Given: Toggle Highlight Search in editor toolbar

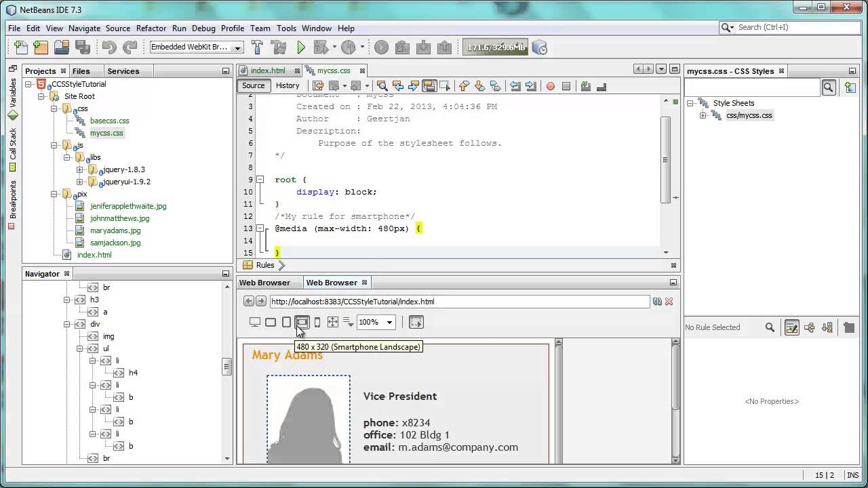Looking at the screenshot, I should click(x=429, y=86).
